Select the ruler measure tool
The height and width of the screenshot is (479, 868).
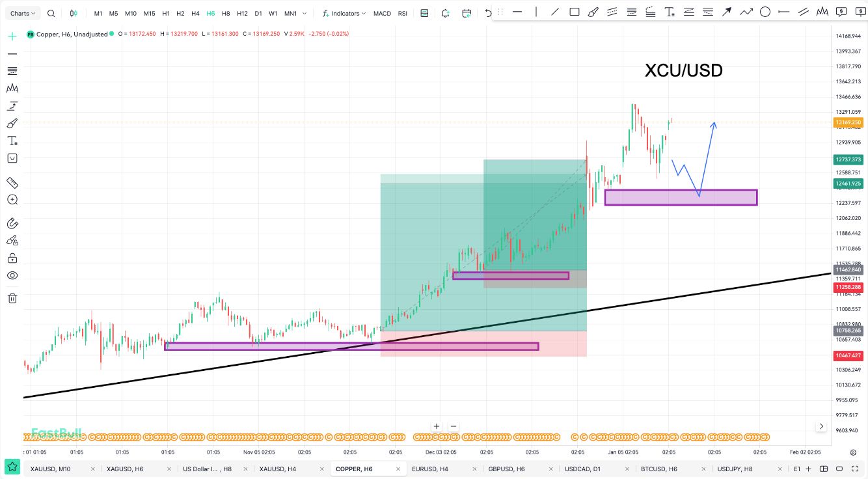[12, 183]
